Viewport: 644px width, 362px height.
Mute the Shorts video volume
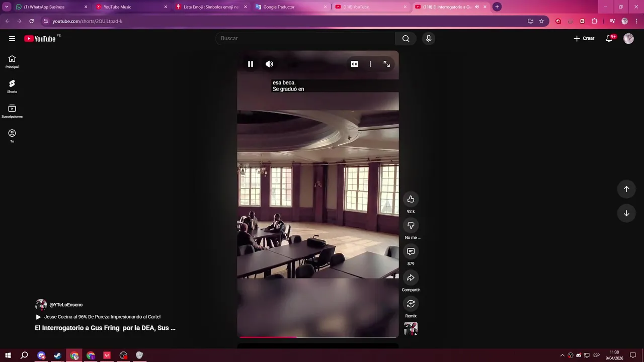[270, 64]
